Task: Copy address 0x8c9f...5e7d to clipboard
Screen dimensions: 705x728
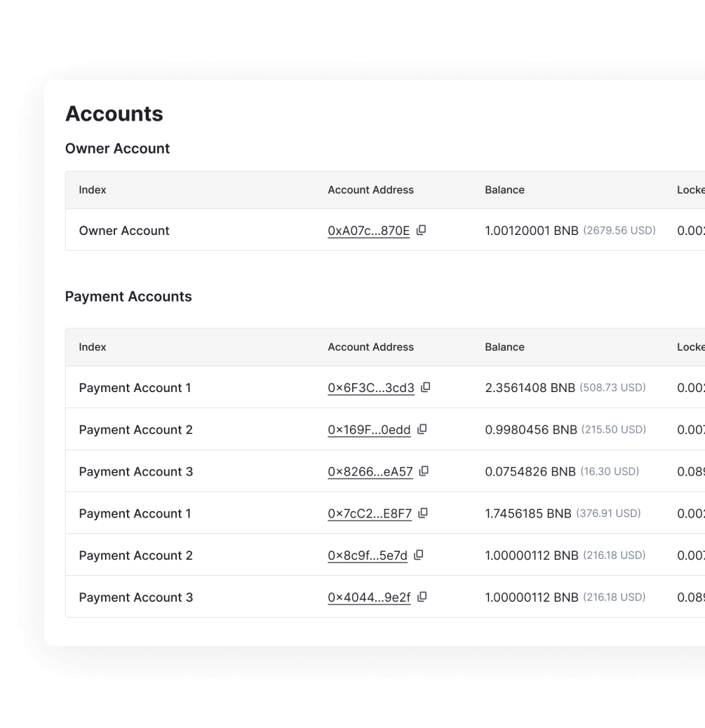Action: [419, 555]
